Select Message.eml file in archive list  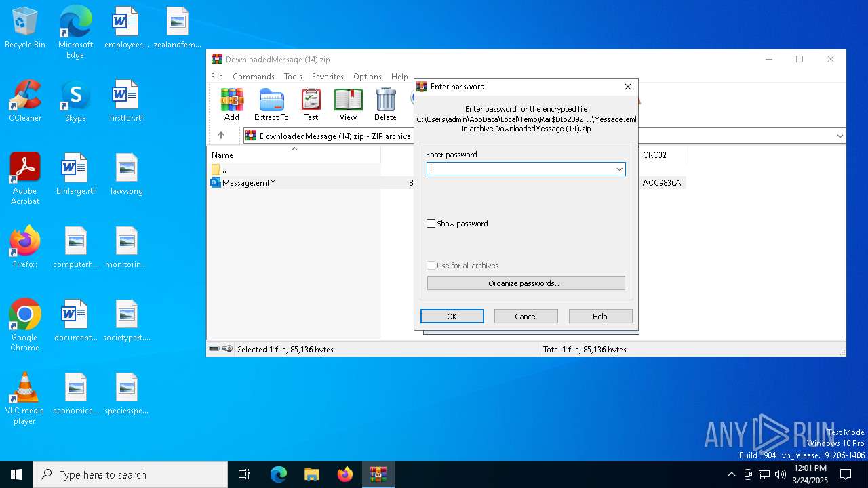tap(249, 182)
